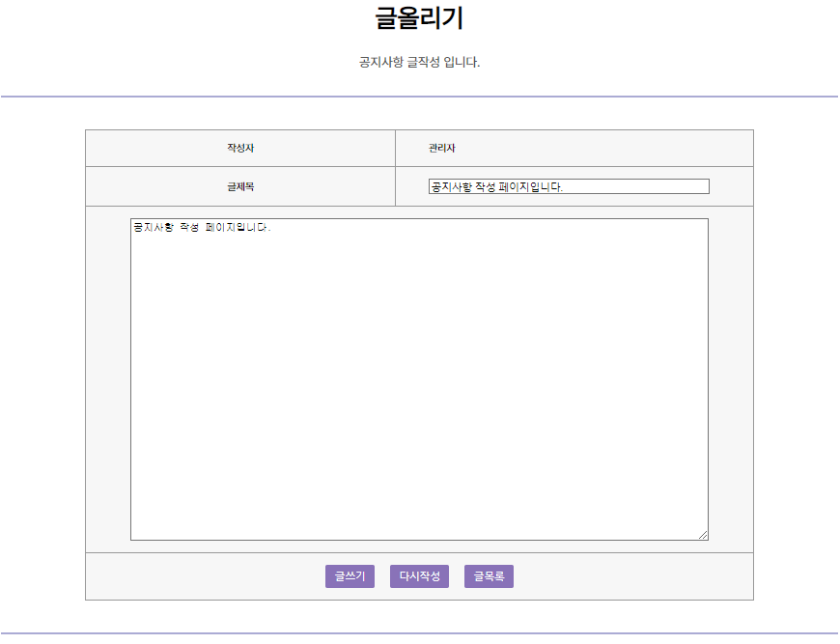Click the middle purple 다시작성 action
The width and height of the screenshot is (840, 644).
pyautogui.click(x=418, y=575)
